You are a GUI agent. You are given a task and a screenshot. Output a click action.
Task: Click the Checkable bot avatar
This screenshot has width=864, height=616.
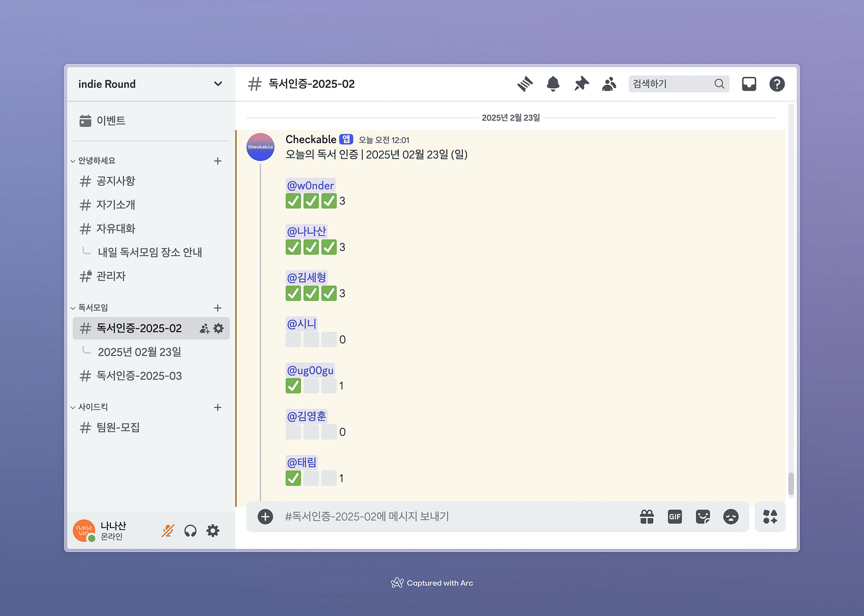[x=261, y=147]
